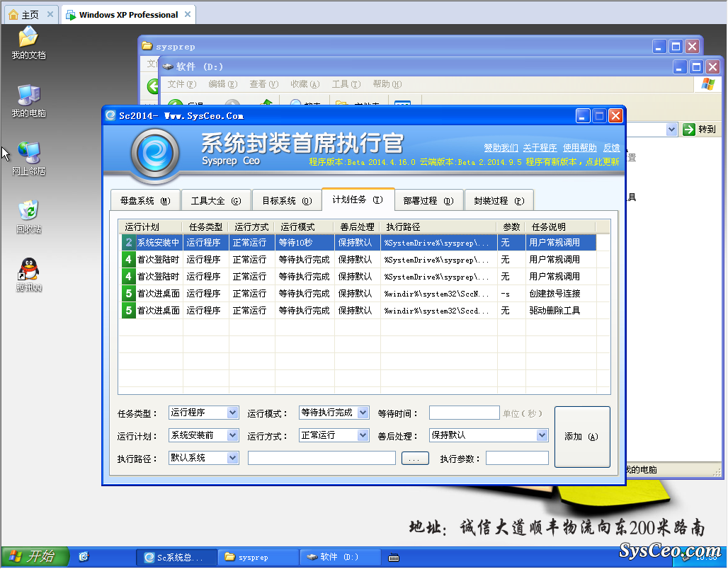Image resolution: width=728 pixels, height=569 pixels.
Task: Click the 反馈 link
Action: pos(611,148)
